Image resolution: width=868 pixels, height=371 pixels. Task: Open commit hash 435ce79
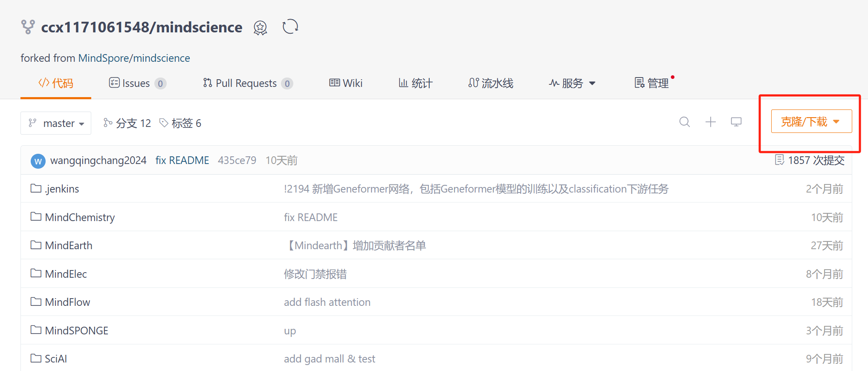[x=237, y=160]
